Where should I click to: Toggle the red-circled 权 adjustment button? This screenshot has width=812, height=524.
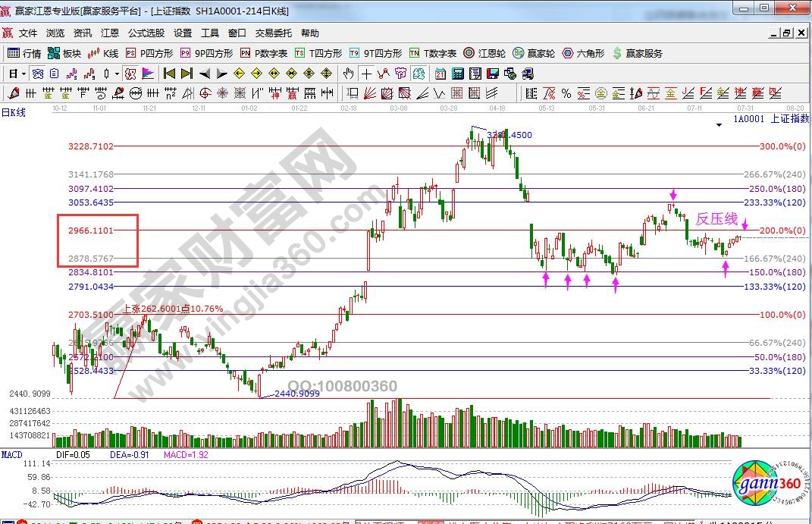click(x=130, y=74)
